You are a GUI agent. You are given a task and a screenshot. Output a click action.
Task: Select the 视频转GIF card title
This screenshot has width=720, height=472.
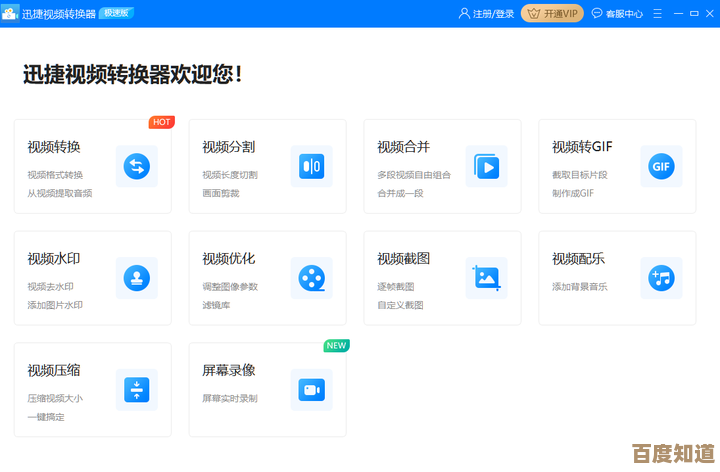tap(582, 147)
